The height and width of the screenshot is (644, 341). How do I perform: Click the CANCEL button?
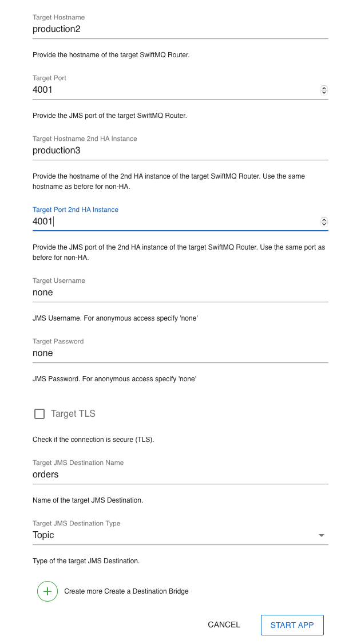[x=224, y=625]
